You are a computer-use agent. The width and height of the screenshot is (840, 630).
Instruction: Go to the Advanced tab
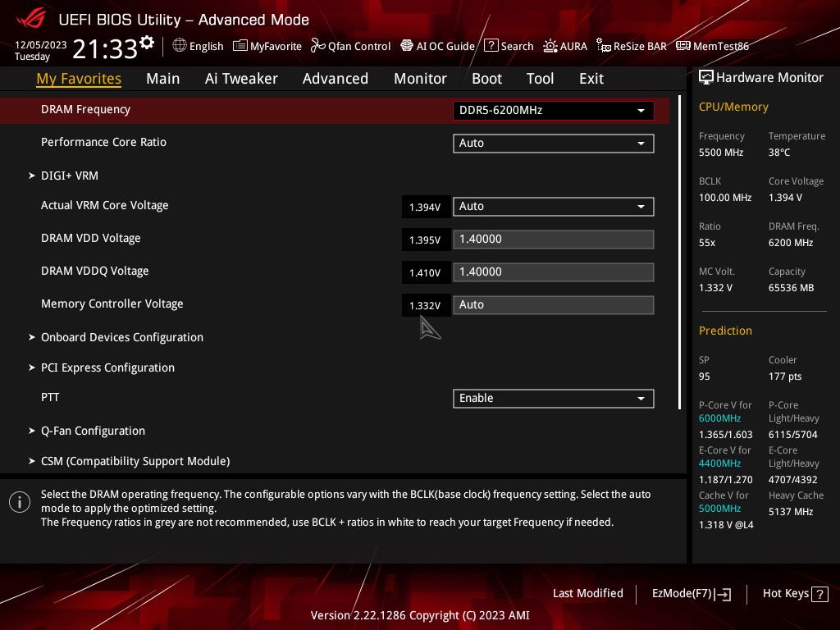pos(336,79)
